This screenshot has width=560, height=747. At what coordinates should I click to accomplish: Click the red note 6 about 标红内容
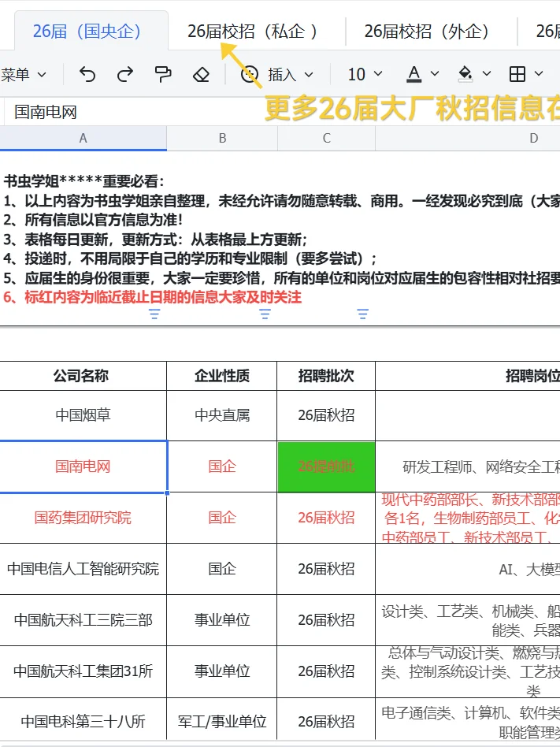pyautogui.click(x=152, y=297)
